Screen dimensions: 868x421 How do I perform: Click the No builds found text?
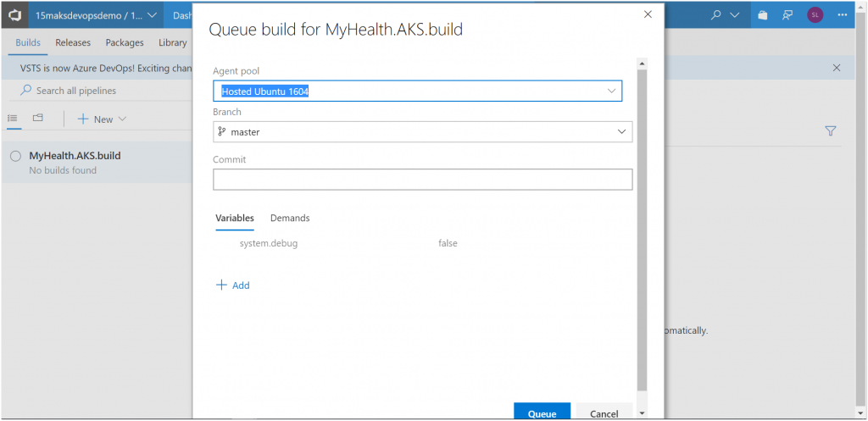click(63, 170)
